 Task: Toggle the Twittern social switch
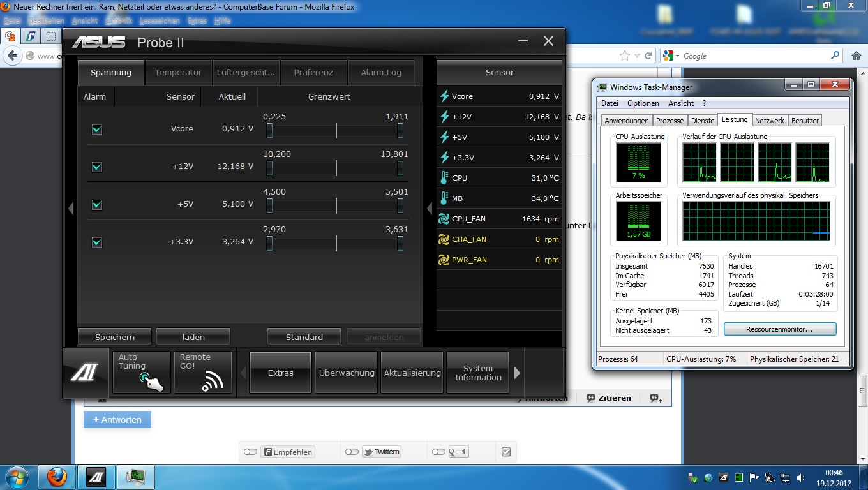[x=352, y=452]
